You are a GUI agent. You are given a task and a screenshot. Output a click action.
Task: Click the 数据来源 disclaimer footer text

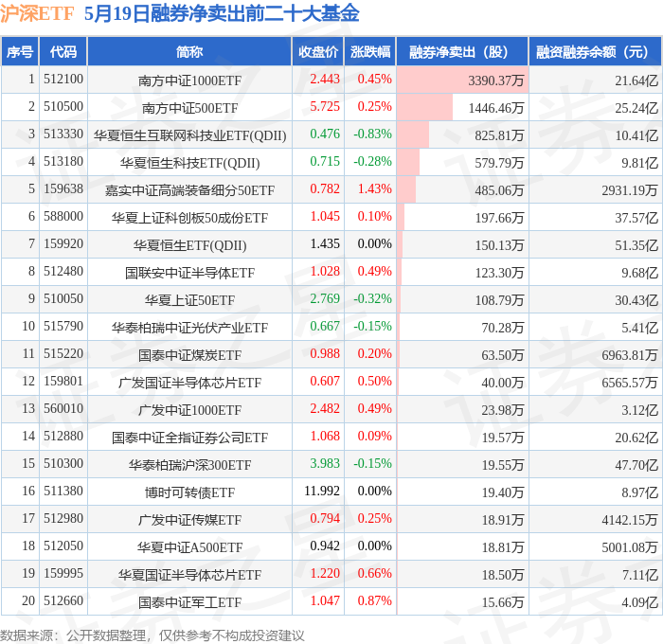(152, 635)
